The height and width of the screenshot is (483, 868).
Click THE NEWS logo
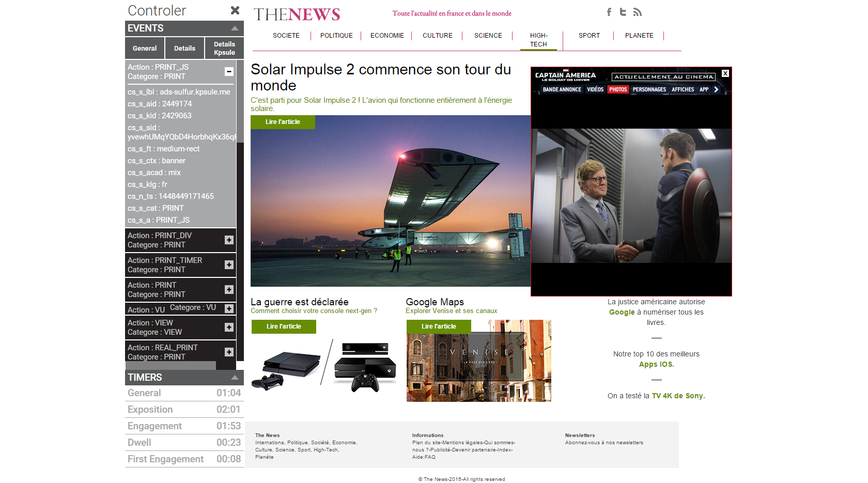tap(297, 14)
